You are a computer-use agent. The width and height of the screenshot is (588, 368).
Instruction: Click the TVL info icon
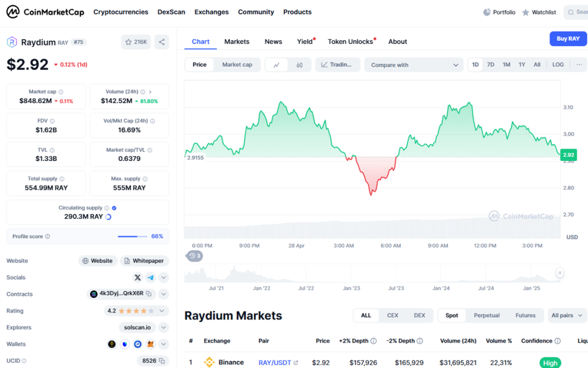[52, 150]
